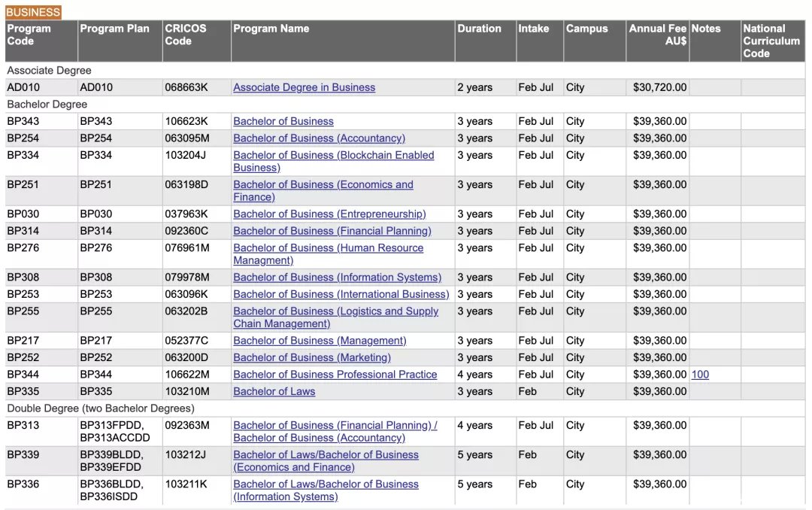Open Bachelor of Business Professional Practice link
This screenshot has width=812, height=510.
[x=335, y=375]
